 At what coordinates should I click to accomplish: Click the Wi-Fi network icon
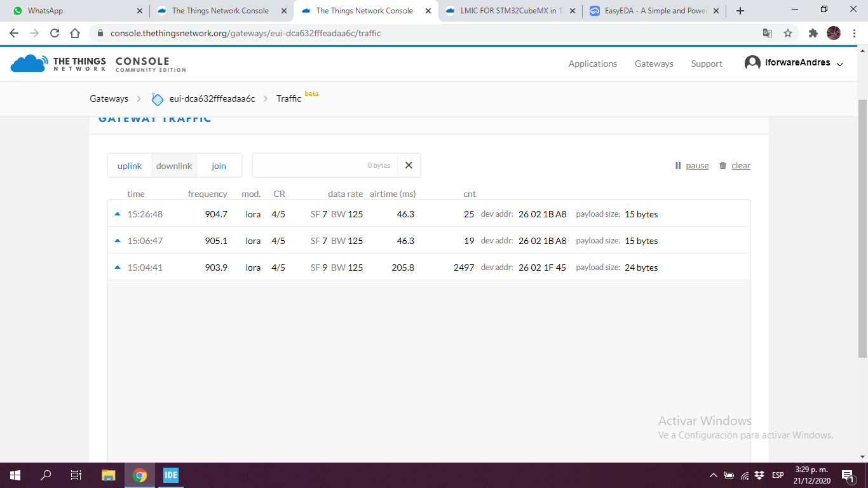(745, 475)
